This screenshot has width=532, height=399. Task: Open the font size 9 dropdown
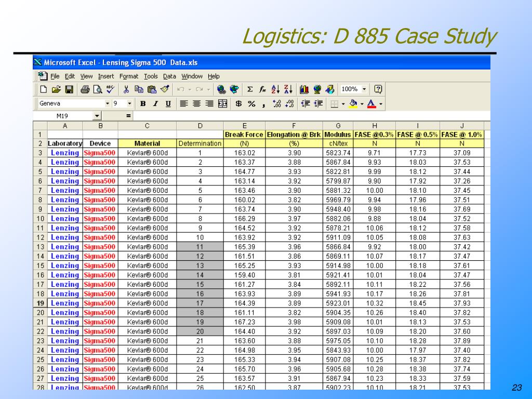tap(129, 104)
